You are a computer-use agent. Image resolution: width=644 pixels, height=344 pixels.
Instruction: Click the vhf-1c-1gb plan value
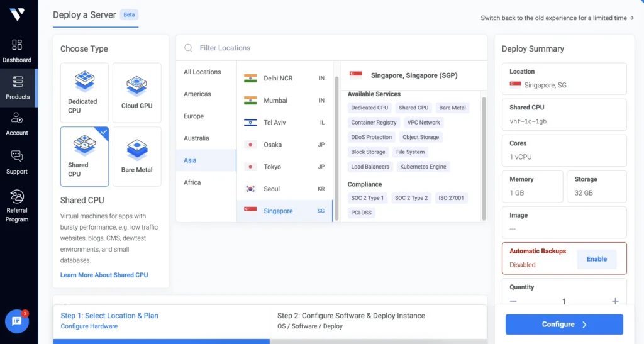[x=528, y=121]
